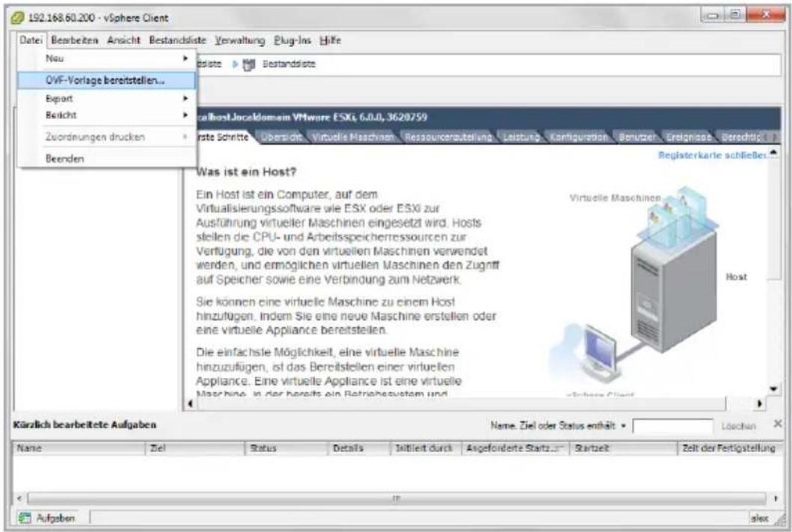
Task: Switch to the Übersicht tab
Action: (x=281, y=137)
